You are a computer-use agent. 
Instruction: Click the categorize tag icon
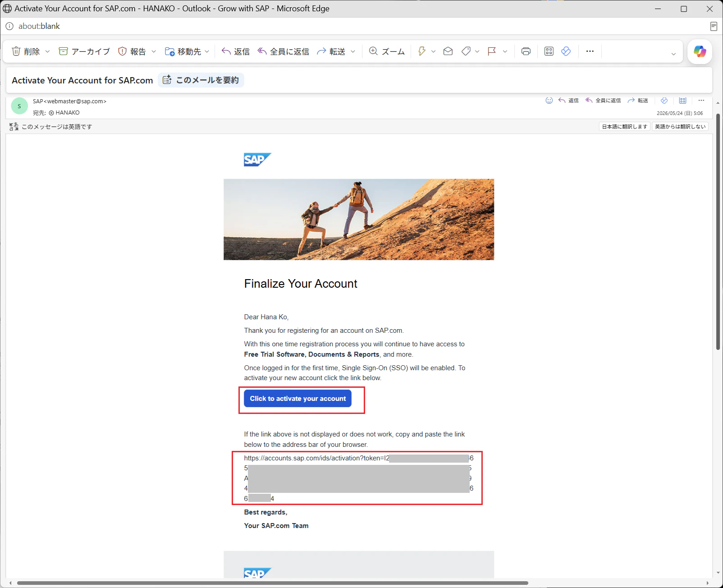pyautogui.click(x=466, y=51)
